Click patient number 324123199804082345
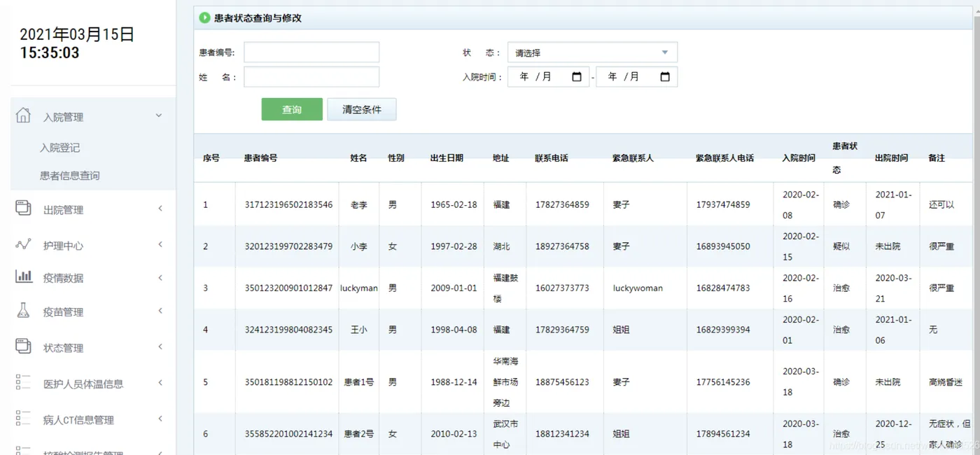Screen dimensions: 980x455 pyautogui.click(x=288, y=329)
